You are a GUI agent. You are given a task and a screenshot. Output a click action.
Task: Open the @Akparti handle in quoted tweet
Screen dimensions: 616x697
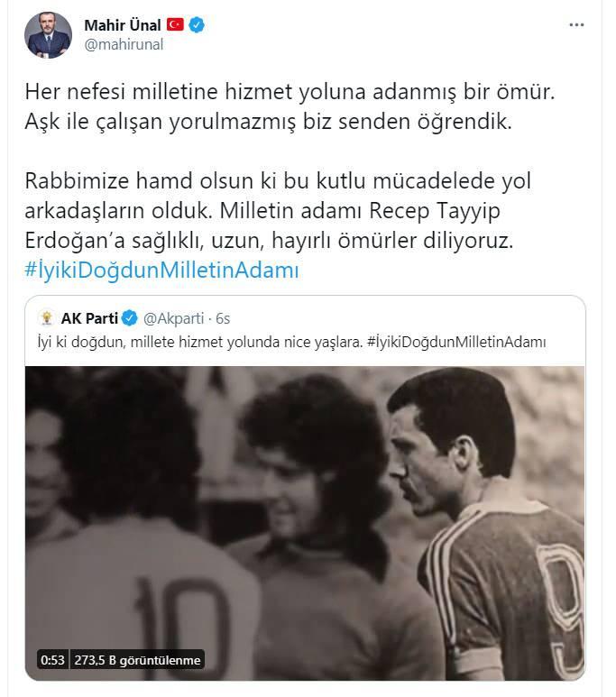coord(174,318)
